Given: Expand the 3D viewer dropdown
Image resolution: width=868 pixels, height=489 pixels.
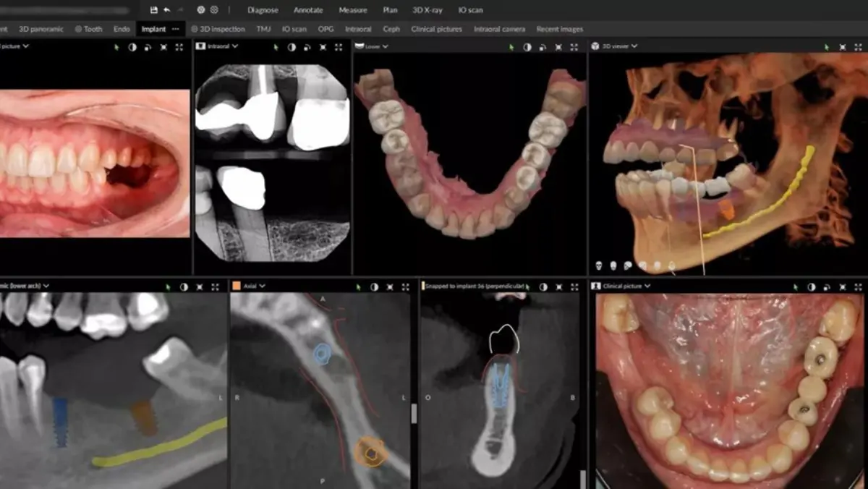Looking at the screenshot, I should [x=634, y=46].
